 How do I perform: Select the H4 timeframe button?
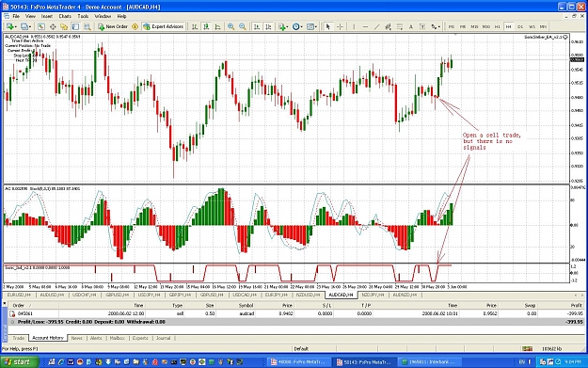(509, 26)
